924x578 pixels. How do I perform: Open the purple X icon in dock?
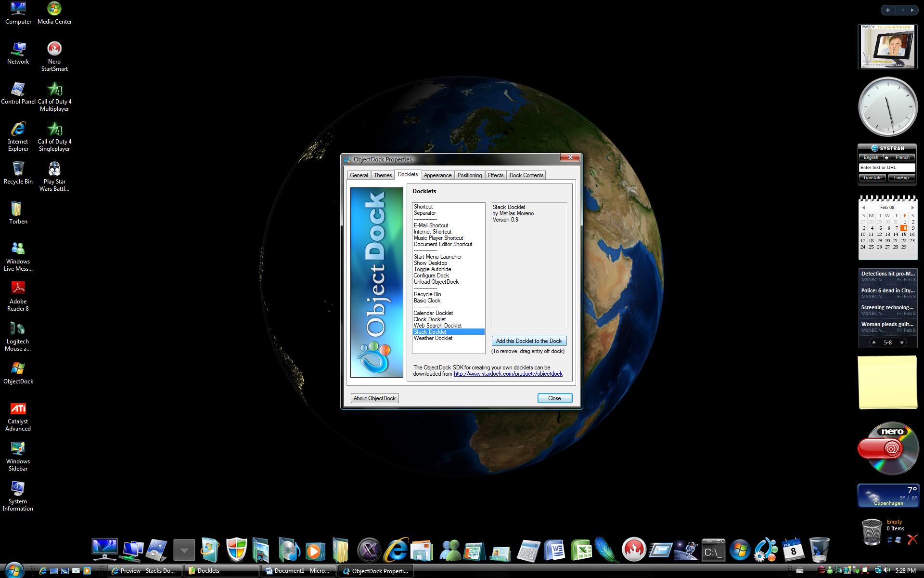369,550
